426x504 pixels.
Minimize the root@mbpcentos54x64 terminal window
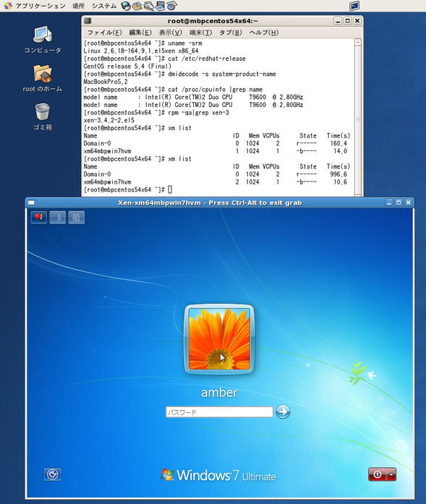pos(338,21)
